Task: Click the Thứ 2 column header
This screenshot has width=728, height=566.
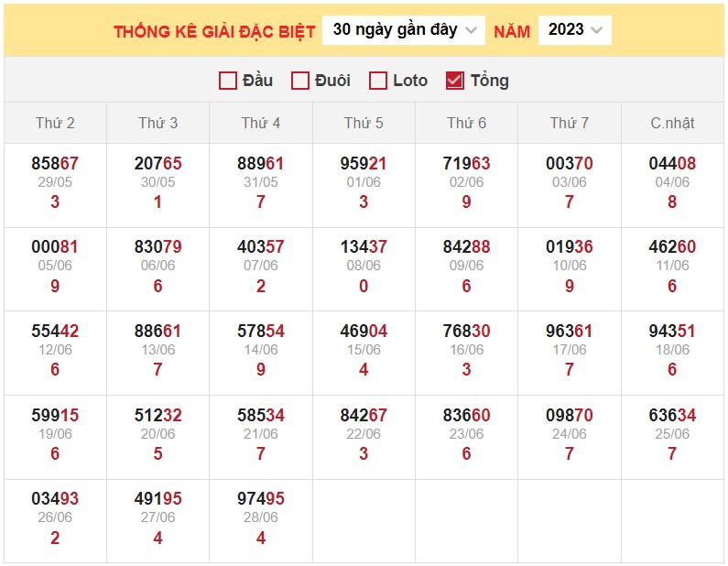Action: (55, 123)
